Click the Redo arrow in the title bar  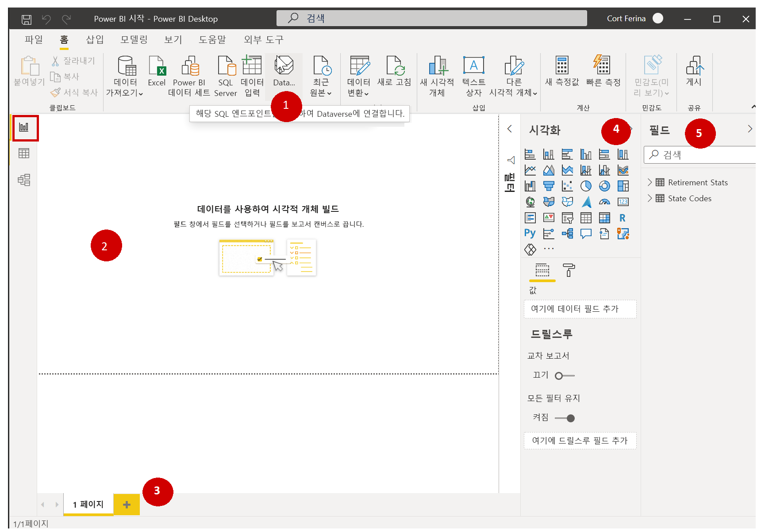tap(66, 19)
